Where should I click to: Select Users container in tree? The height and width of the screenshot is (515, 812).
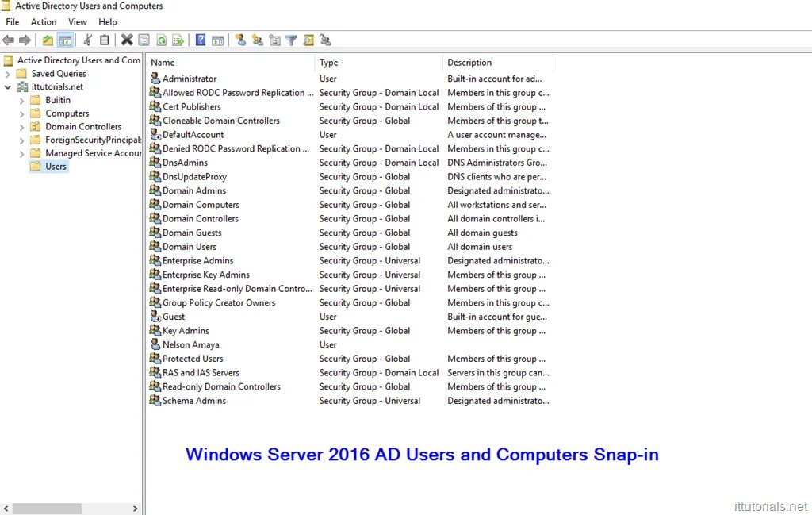coord(56,167)
